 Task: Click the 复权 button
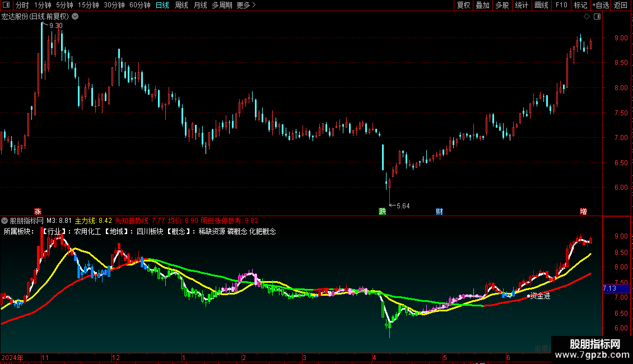pos(463,5)
